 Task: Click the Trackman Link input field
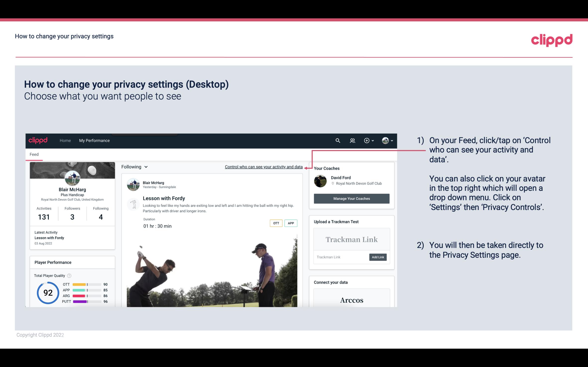click(340, 257)
